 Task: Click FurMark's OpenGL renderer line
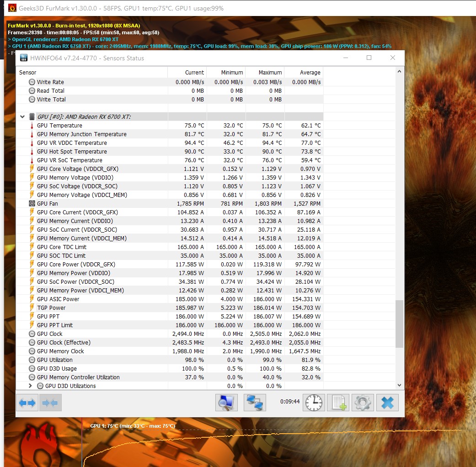pyautogui.click(x=63, y=39)
